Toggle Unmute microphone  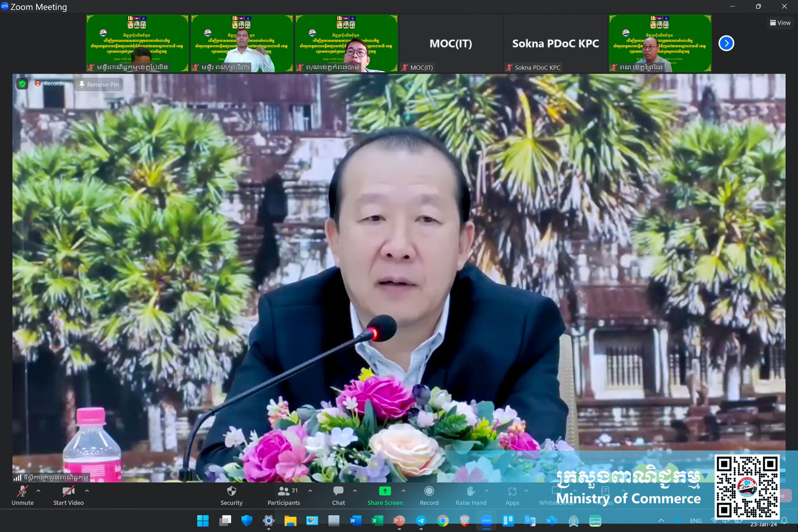point(22,492)
